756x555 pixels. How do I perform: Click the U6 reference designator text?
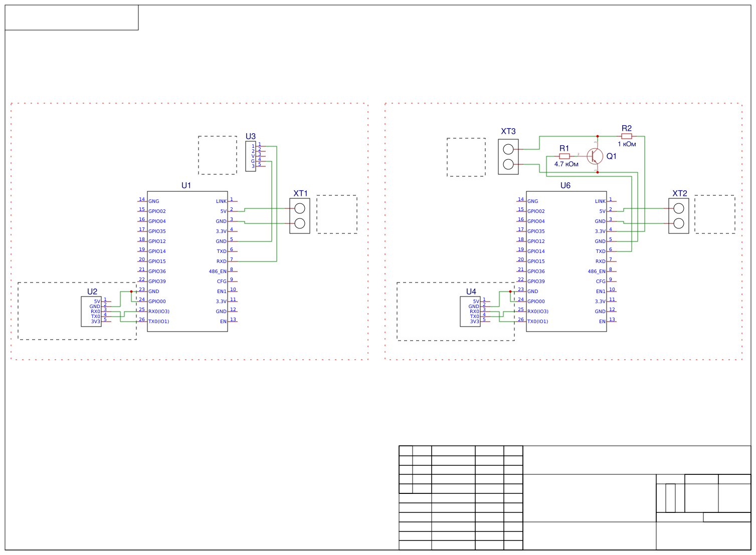click(x=565, y=184)
